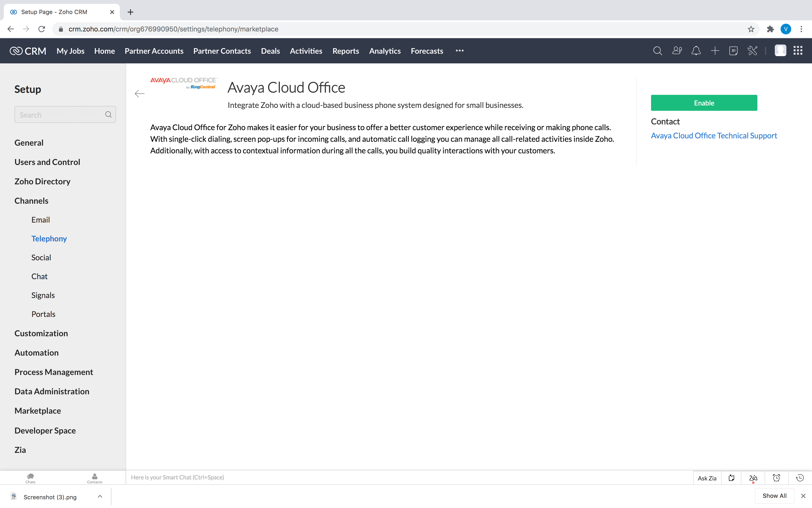Open the recent items history icon
Image resolution: width=812 pixels, height=508 pixels.
click(800, 478)
